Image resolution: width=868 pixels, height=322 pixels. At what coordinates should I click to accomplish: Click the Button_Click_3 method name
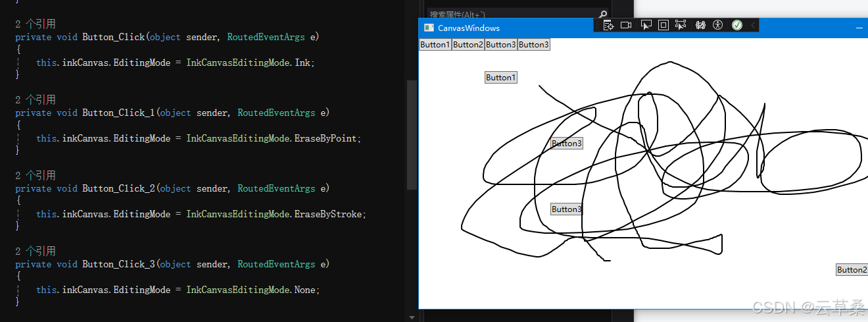click(x=118, y=264)
